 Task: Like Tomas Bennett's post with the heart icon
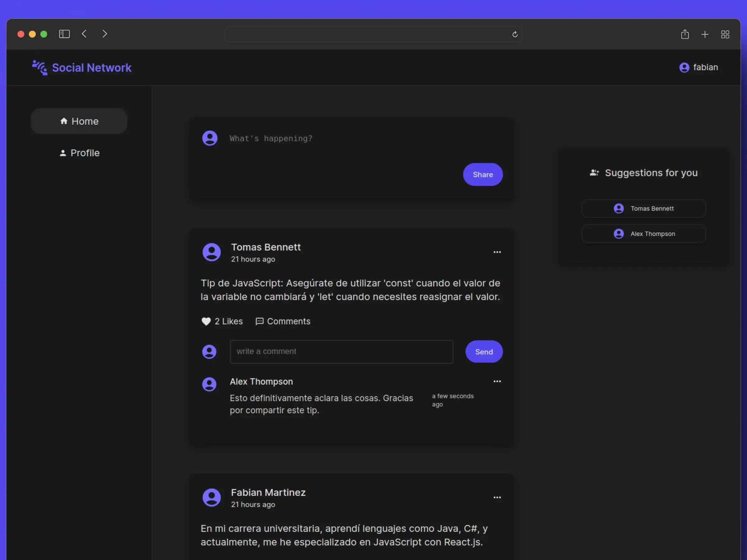pyautogui.click(x=206, y=321)
